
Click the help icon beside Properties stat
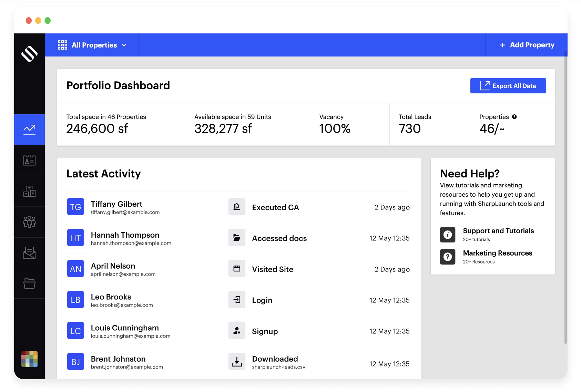point(514,117)
